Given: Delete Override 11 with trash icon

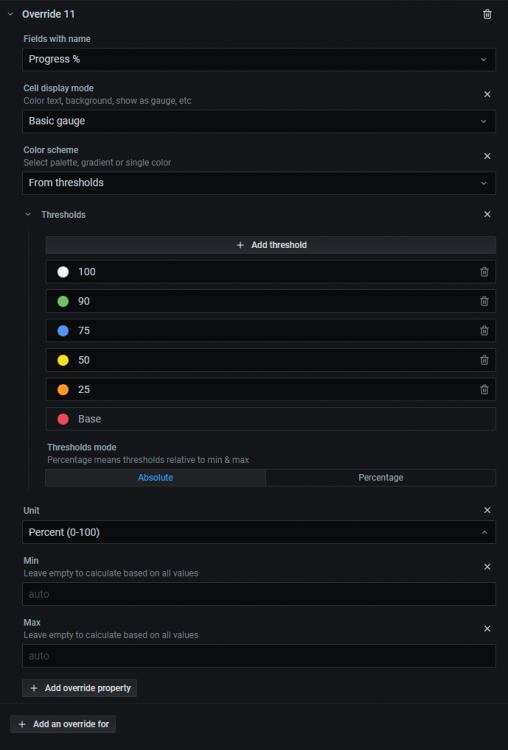Looking at the screenshot, I should pyautogui.click(x=487, y=14).
